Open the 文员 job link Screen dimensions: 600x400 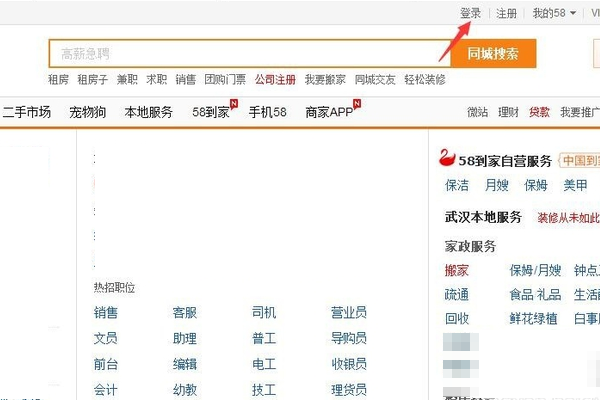point(106,338)
